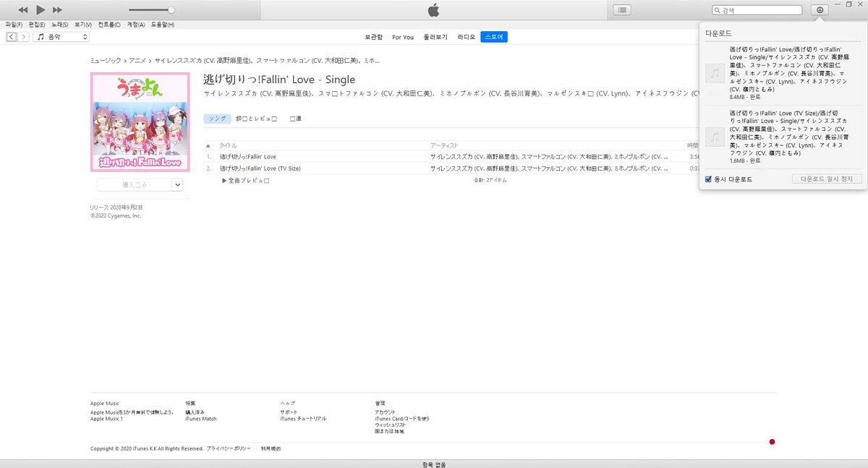Switch to the 보관함 tab

373,37
